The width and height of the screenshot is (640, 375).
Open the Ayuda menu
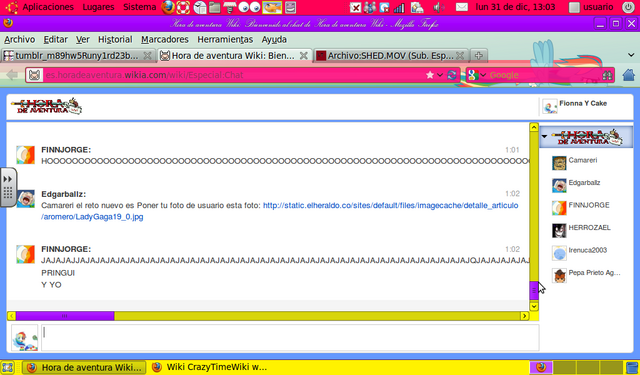coord(274,40)
